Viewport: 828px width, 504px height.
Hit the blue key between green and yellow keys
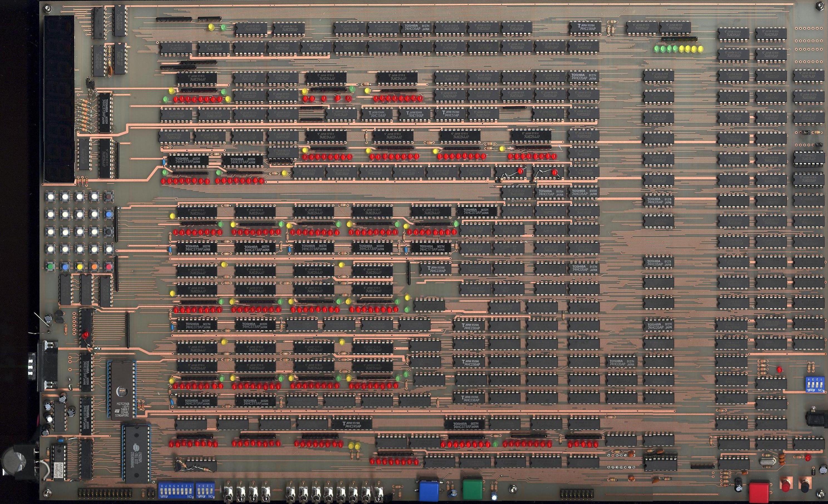(x=65, y=267)
